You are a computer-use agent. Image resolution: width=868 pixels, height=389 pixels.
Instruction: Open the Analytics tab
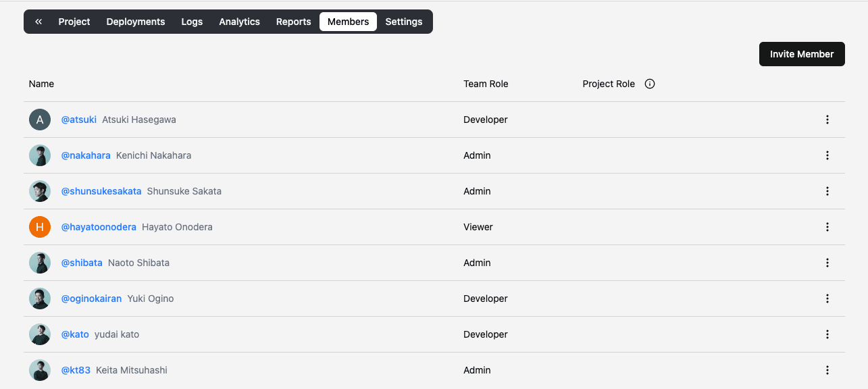[x=239, y=22]
